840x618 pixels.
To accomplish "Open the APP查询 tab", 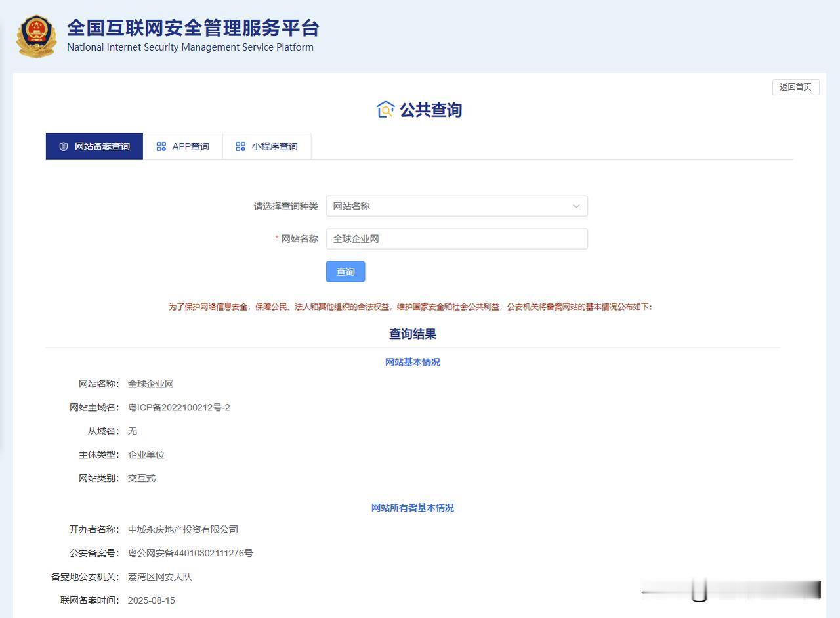I will click(183, 146).
